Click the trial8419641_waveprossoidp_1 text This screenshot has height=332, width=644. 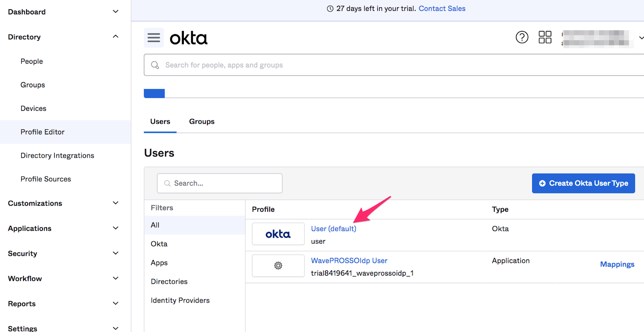click(x=362, y=273)
